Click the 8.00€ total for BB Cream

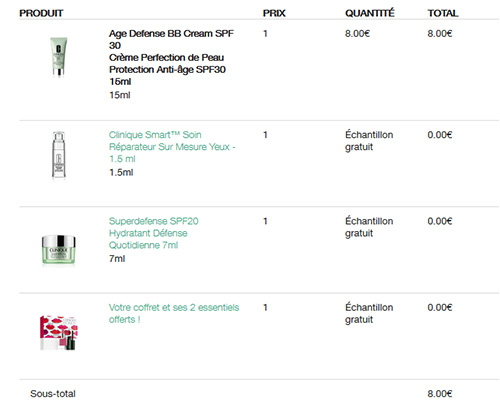[440, 33]
